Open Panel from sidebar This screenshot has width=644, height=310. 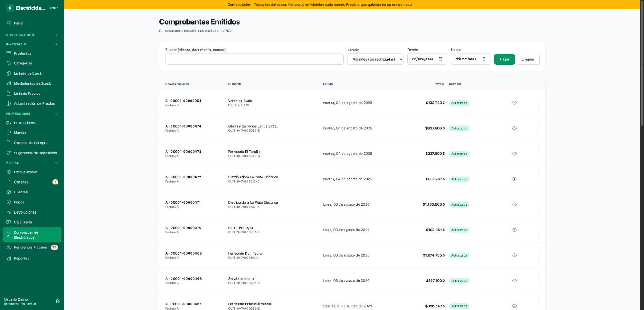tap(32, 23)
